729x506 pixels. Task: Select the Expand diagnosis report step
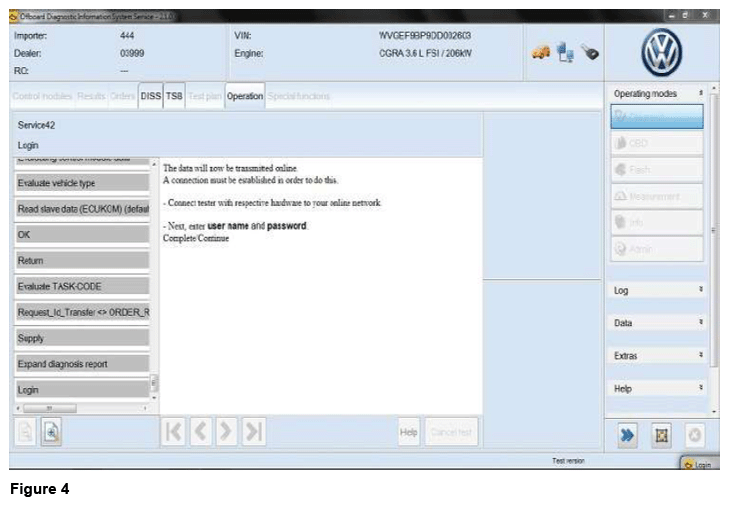coord(82,364)
